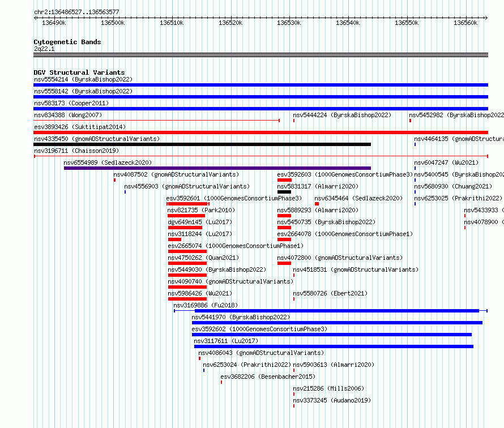Viewport: 504px width, 428px height.
Task: Select the nsv821735 (Park2010) label
Action: coord(201,210)
